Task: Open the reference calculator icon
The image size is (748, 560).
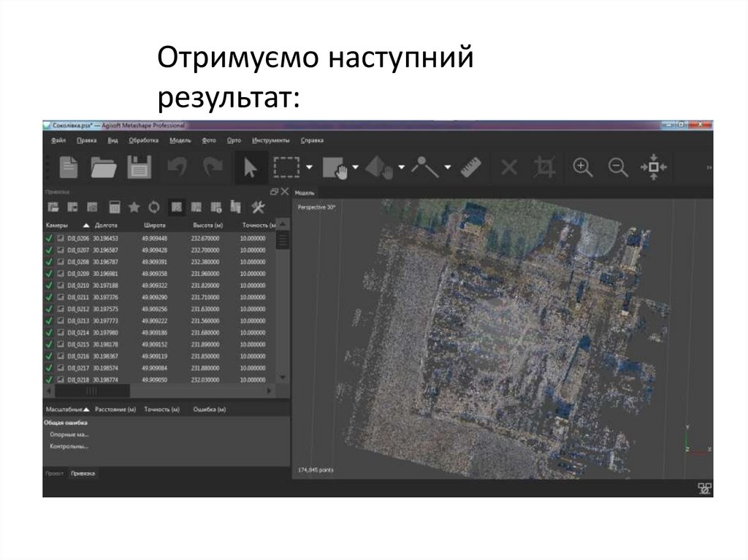Action: click(114, 207)
